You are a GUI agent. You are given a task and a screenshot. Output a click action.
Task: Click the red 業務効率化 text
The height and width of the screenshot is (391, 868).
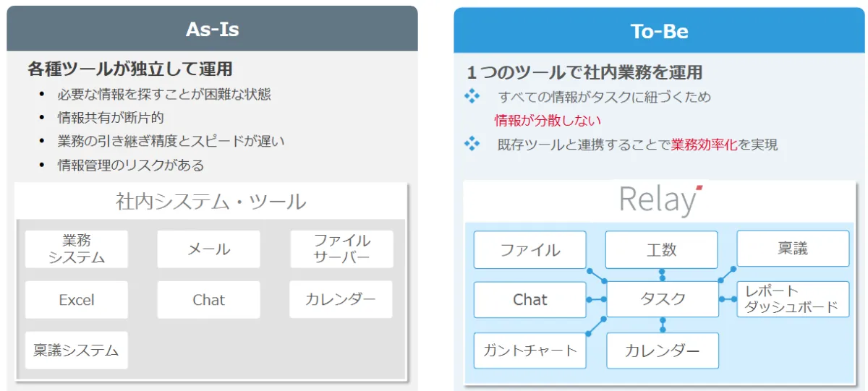click(704, 145)
